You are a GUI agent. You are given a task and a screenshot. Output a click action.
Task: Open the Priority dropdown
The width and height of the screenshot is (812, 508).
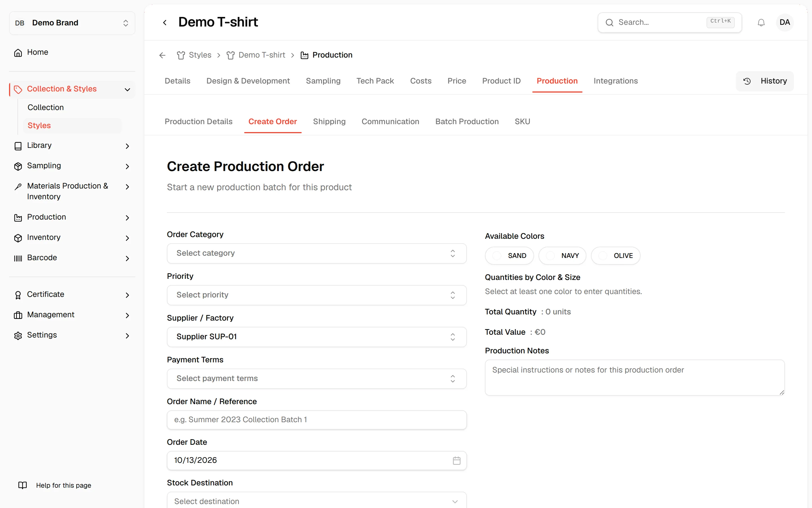coord(316,295)
